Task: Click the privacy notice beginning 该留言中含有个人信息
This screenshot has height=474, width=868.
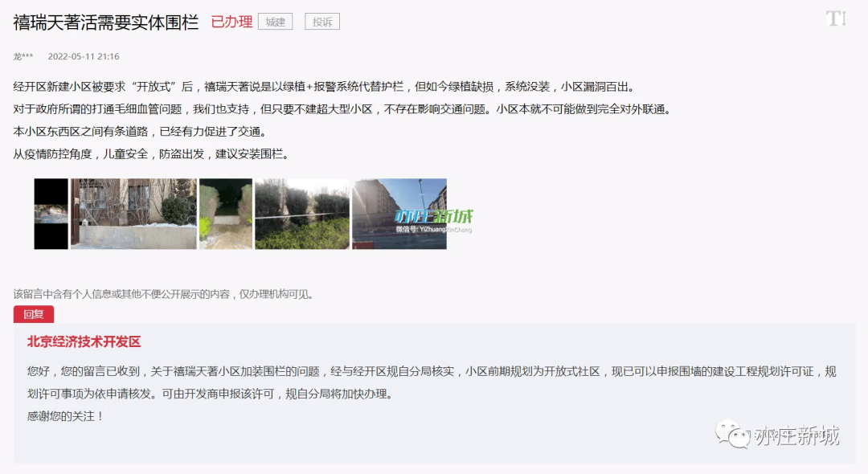Action: (166, 294)
